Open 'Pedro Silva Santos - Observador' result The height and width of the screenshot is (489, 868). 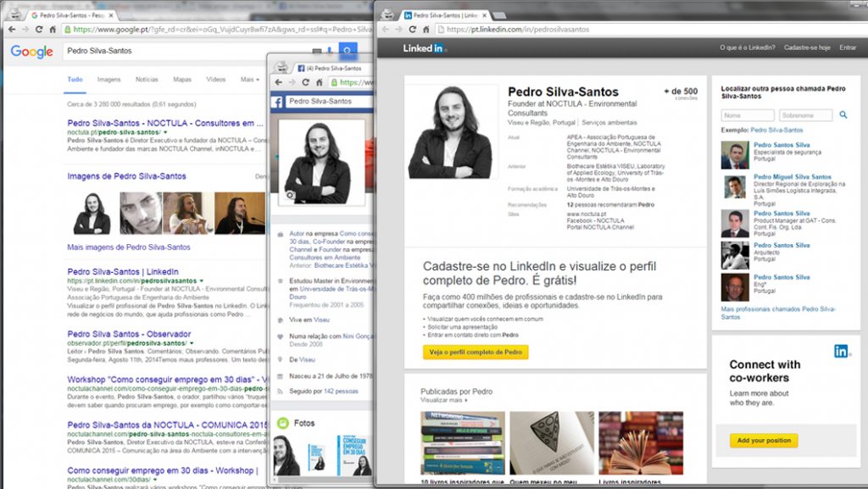[129, 334]
